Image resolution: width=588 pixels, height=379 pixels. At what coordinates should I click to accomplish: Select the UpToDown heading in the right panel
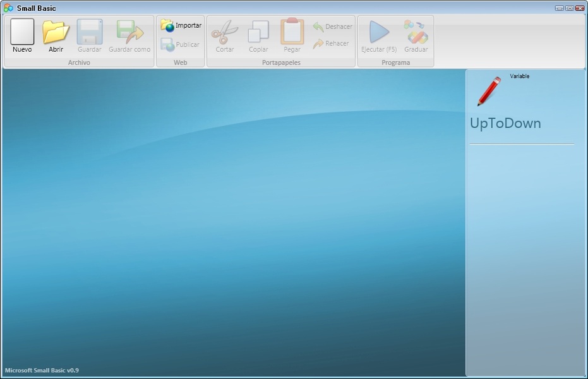(505, 123)
